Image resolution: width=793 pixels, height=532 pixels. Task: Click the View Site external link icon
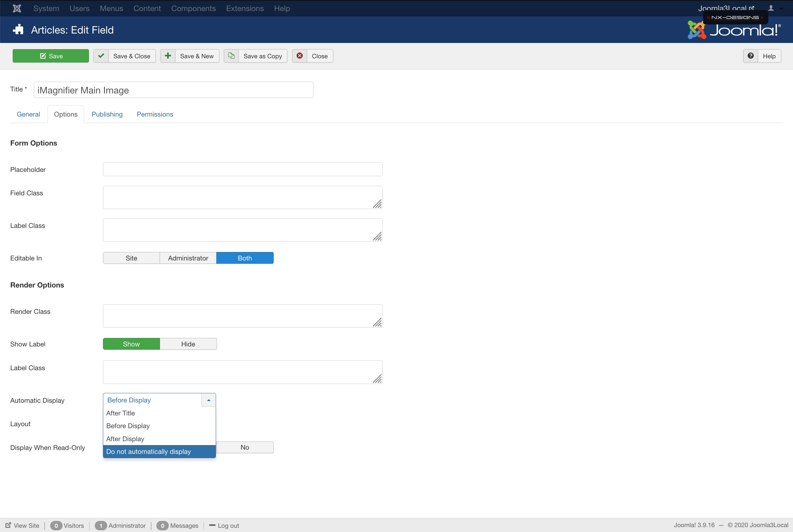click(x=8, y=525)
